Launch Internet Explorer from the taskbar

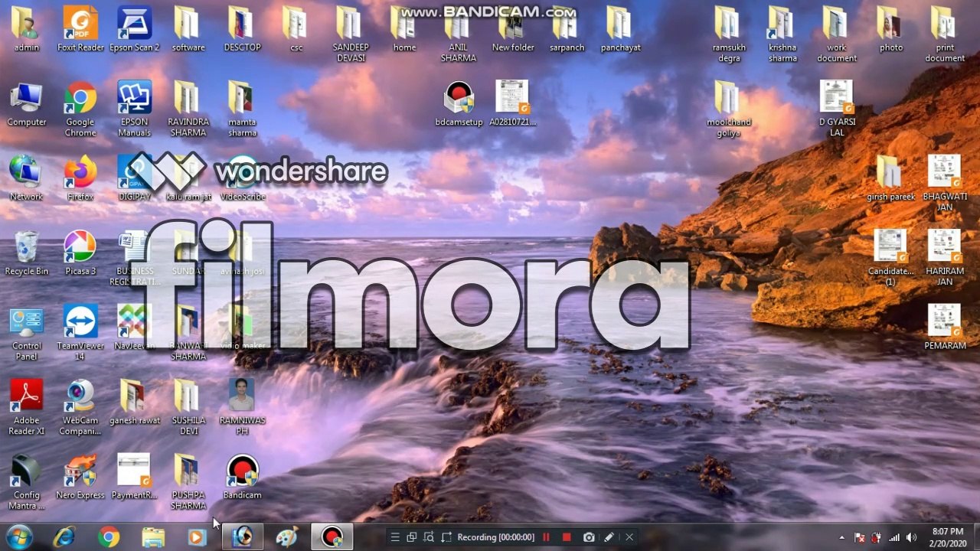(64, 537)
